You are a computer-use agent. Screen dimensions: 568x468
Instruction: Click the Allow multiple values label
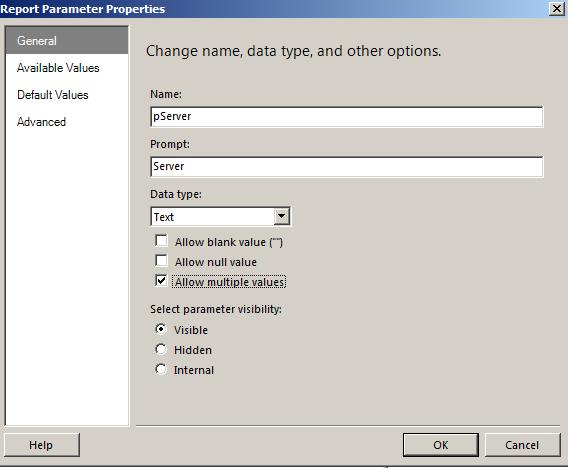tap(230, 282)
